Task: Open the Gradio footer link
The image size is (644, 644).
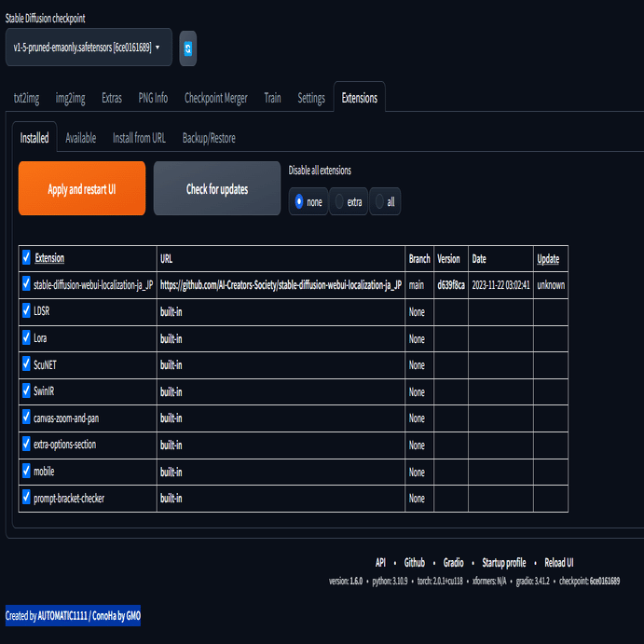Action: pos(453,562)
